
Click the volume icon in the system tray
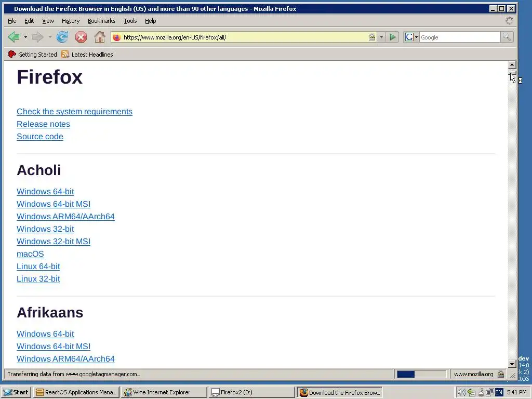tap(461, 392)
